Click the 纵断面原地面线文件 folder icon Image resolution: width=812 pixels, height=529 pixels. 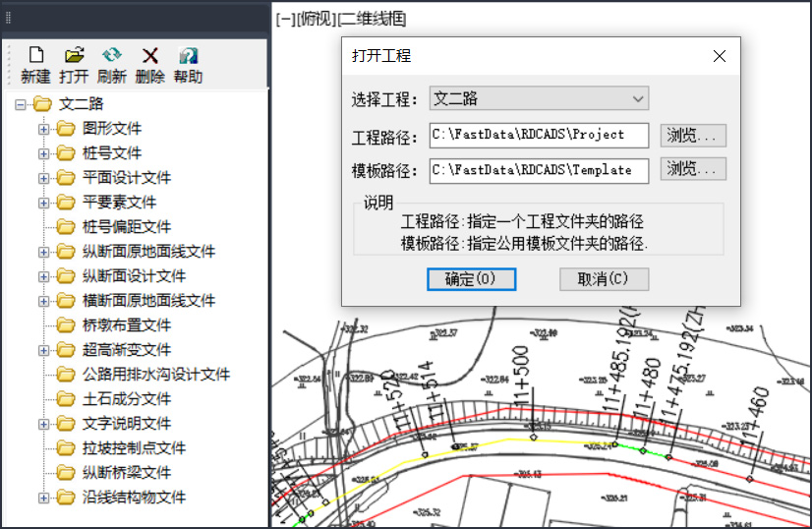coord(66,252)
